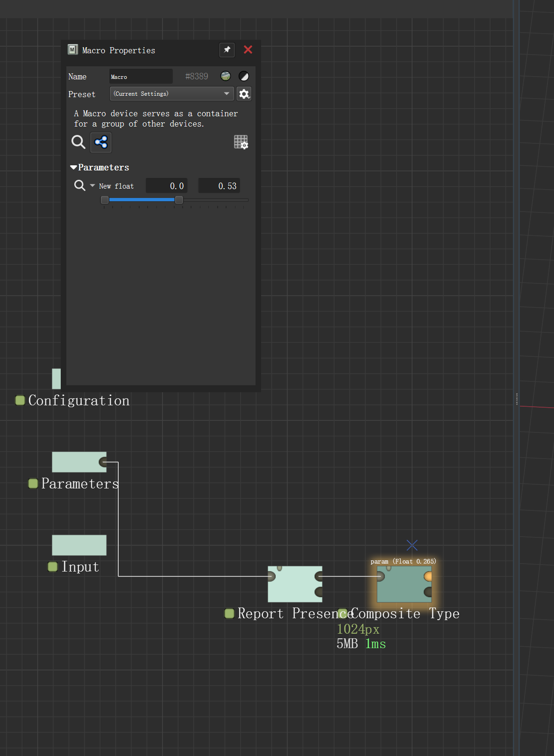
Task: Toggle the green status square beside Configuration
Action: pyautogui.click(x=20, y=400)
